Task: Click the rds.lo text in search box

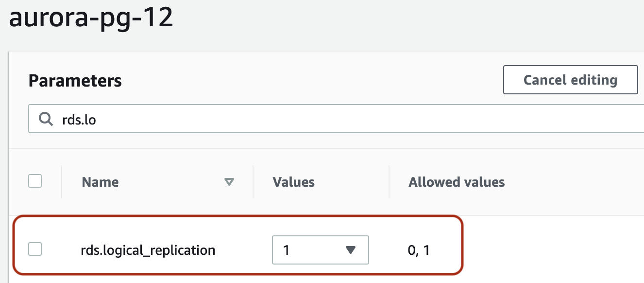Action: coord(79,120)
